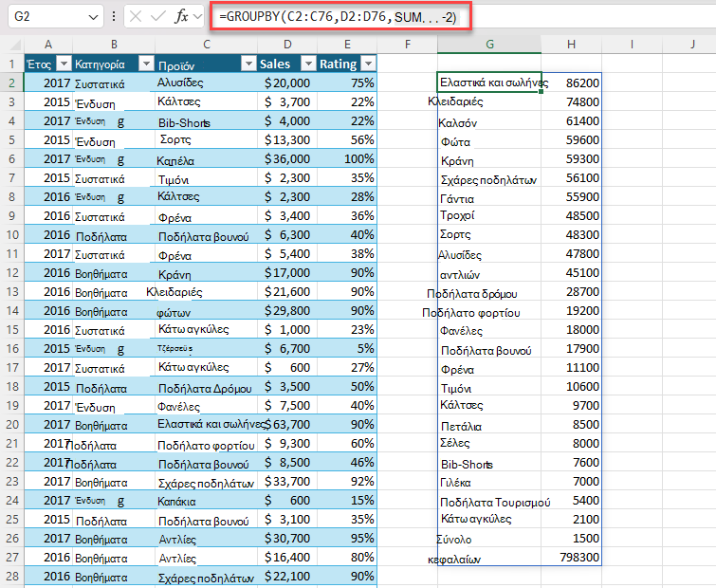Click the Καπάκια product cell

207,501
